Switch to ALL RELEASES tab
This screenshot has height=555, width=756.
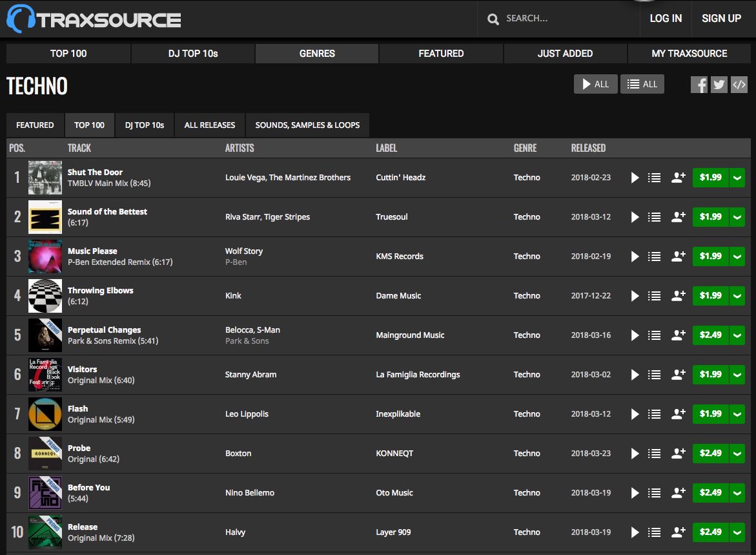coord(210,125)
